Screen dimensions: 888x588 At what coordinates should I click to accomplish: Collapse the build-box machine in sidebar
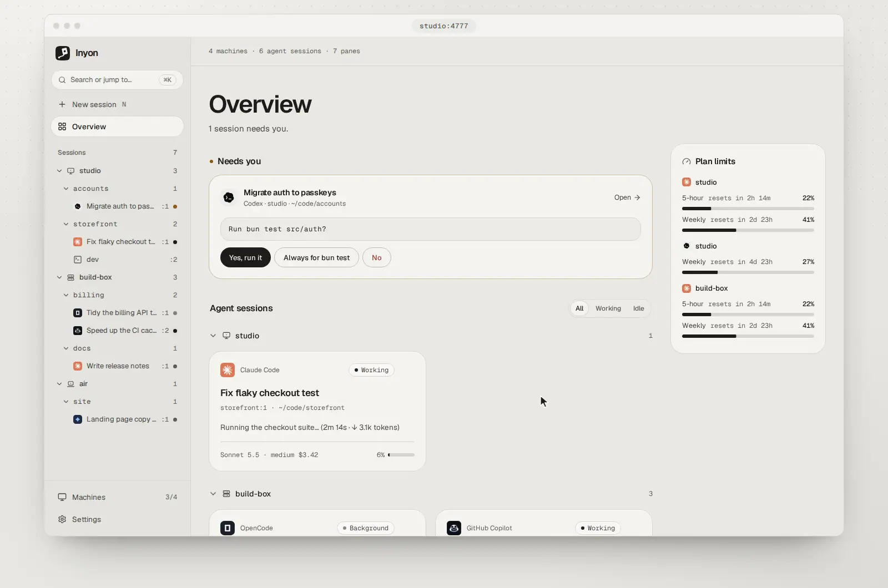59,277
